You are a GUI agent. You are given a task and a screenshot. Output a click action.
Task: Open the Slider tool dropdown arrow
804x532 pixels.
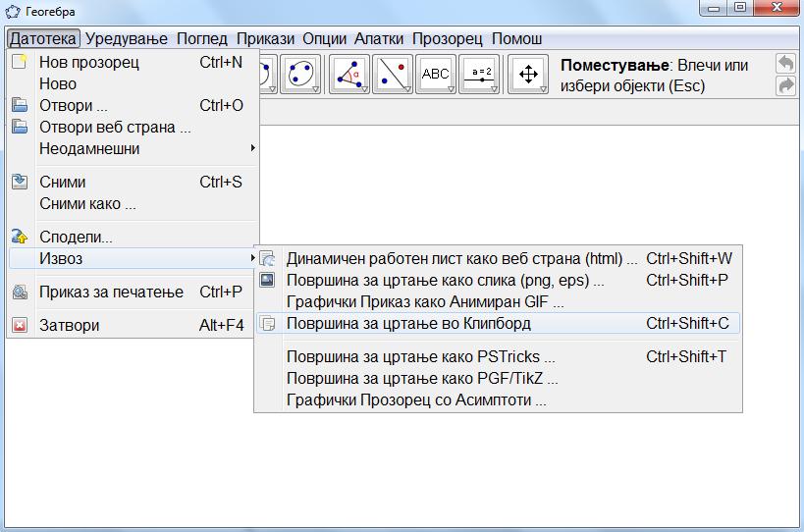click(495, 89)
